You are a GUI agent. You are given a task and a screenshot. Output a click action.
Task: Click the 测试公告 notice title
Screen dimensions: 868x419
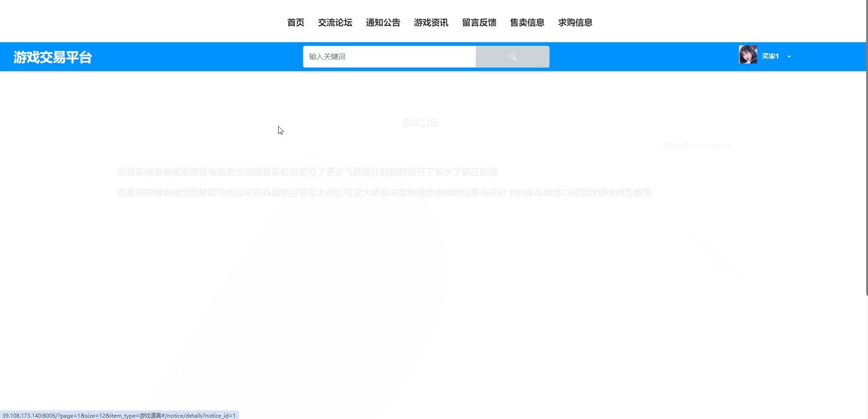(x=420, y=123)
